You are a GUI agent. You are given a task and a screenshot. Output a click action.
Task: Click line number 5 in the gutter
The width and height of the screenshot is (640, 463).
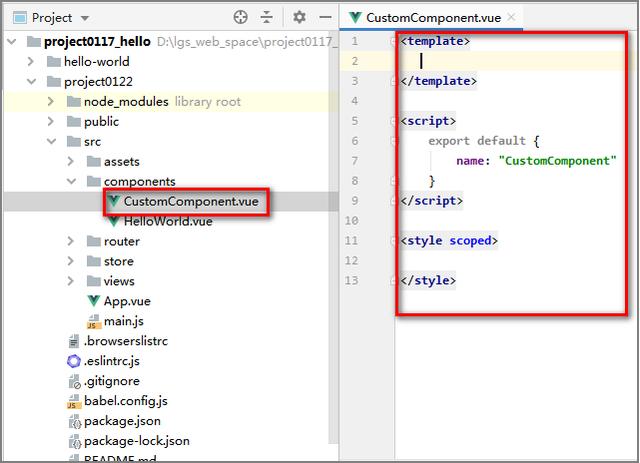point(355,121)
